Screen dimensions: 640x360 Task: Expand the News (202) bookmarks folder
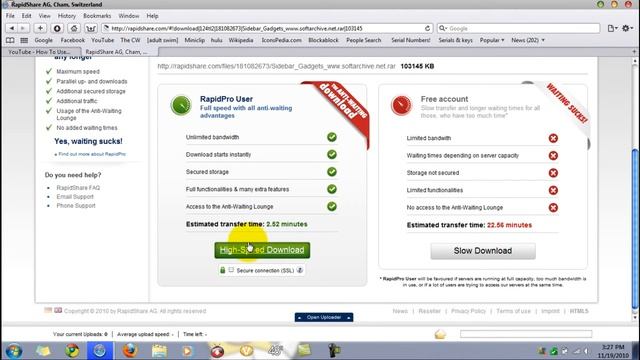pos(528,40)
